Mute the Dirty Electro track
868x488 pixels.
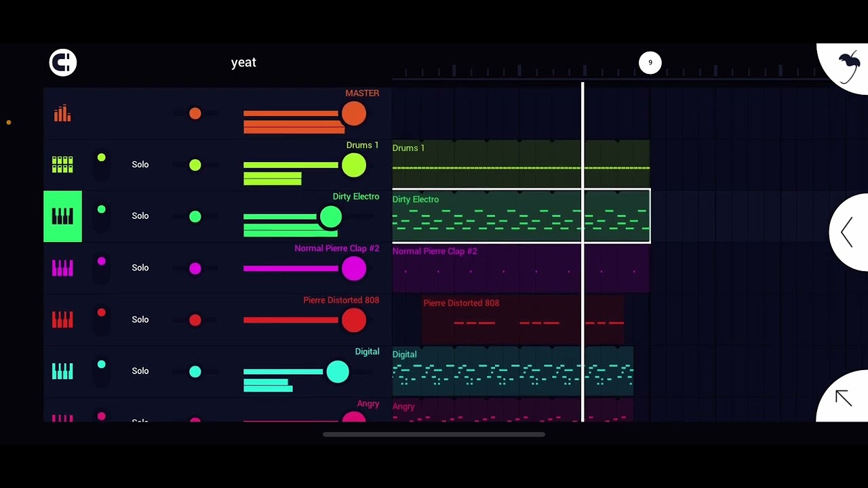[101, 216]
